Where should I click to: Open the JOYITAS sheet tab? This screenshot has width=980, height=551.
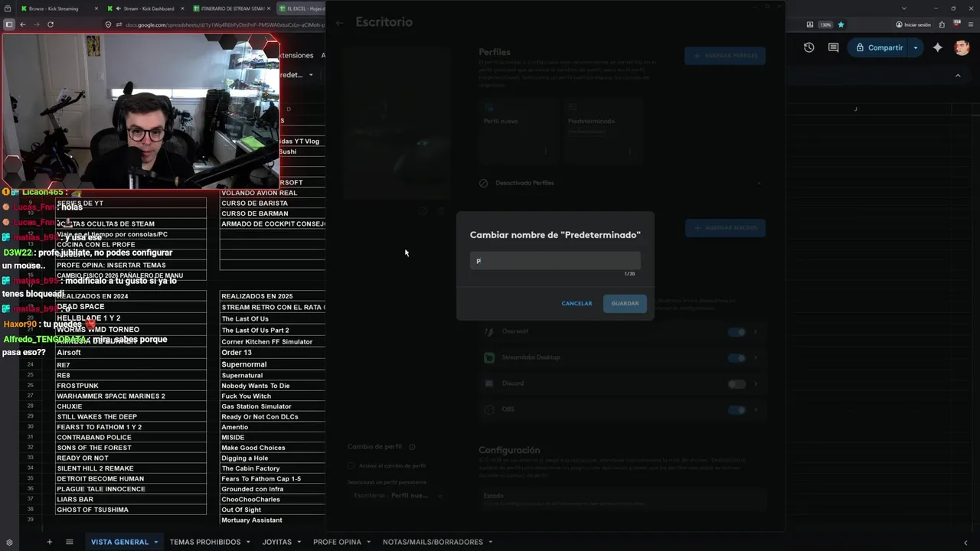(277, 542)
